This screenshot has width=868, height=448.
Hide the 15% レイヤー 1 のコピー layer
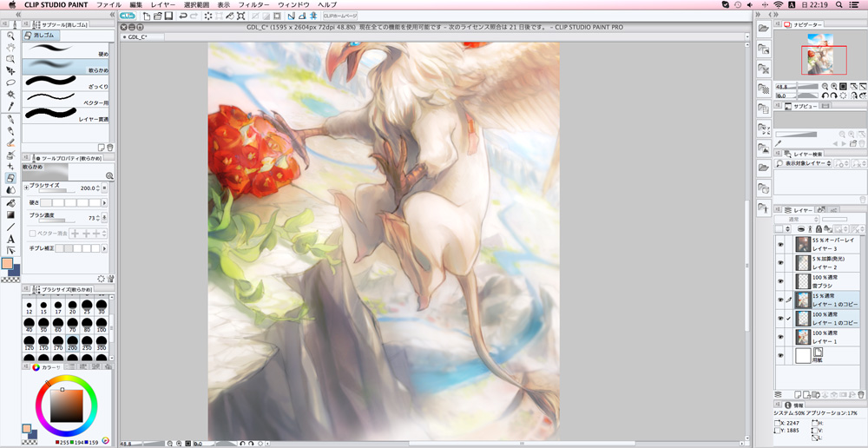click(x=780, y=300)
